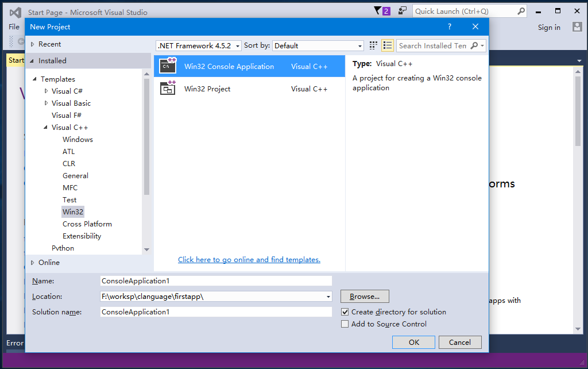Click the find templates online link
This screenshot has height=369, width=588.
pyautogui.click(x=249, y=260)
